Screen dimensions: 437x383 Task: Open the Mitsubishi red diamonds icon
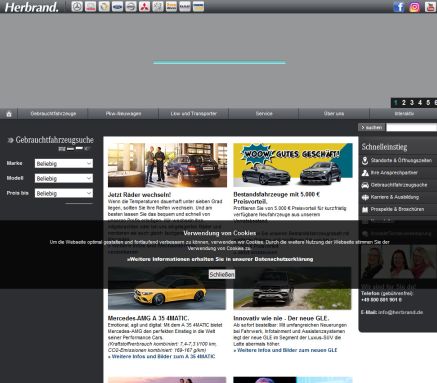pos(144,6)
